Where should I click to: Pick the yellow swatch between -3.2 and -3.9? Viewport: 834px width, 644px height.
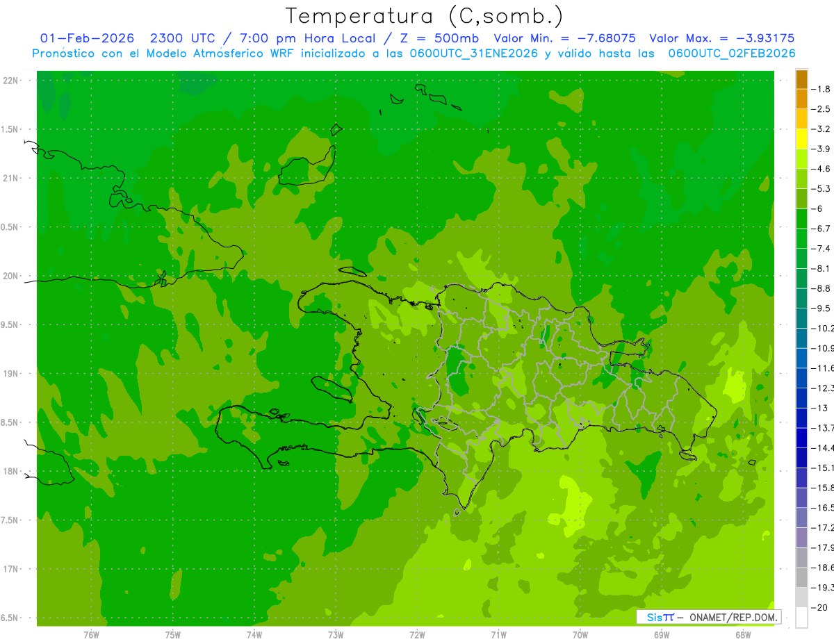point(801,139)
